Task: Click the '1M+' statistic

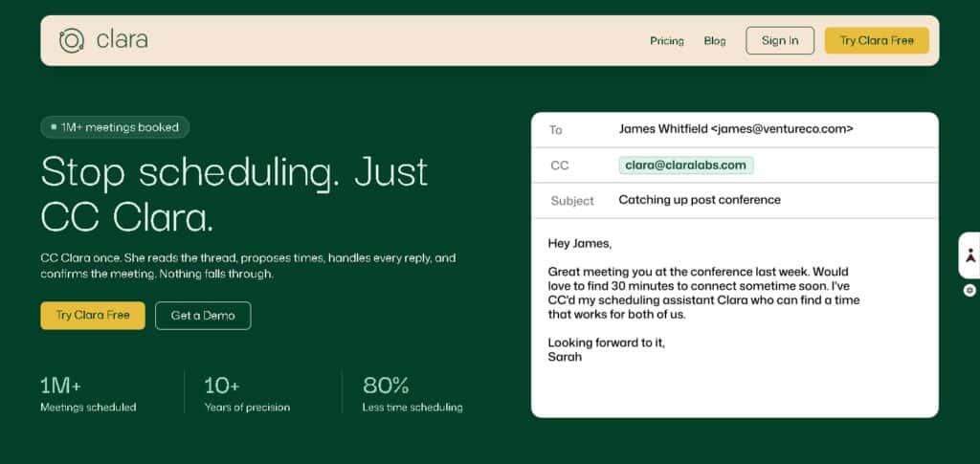Action: [x=60, y=386]
